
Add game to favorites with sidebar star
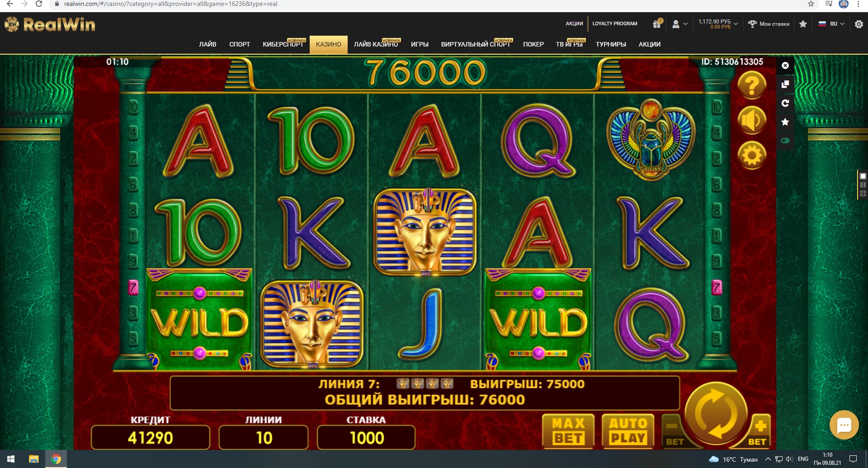tap(785, 122)
